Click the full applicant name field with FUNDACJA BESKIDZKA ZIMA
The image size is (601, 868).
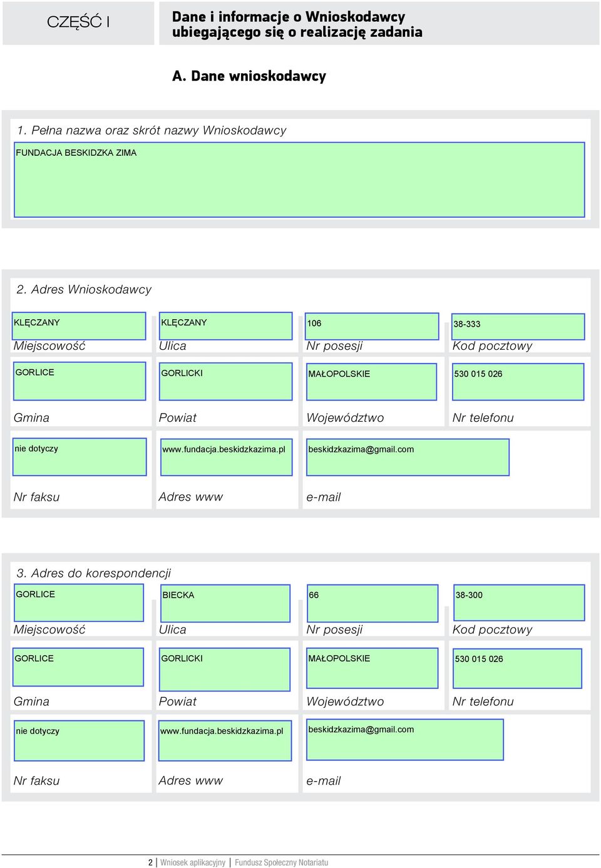(299, 180)
